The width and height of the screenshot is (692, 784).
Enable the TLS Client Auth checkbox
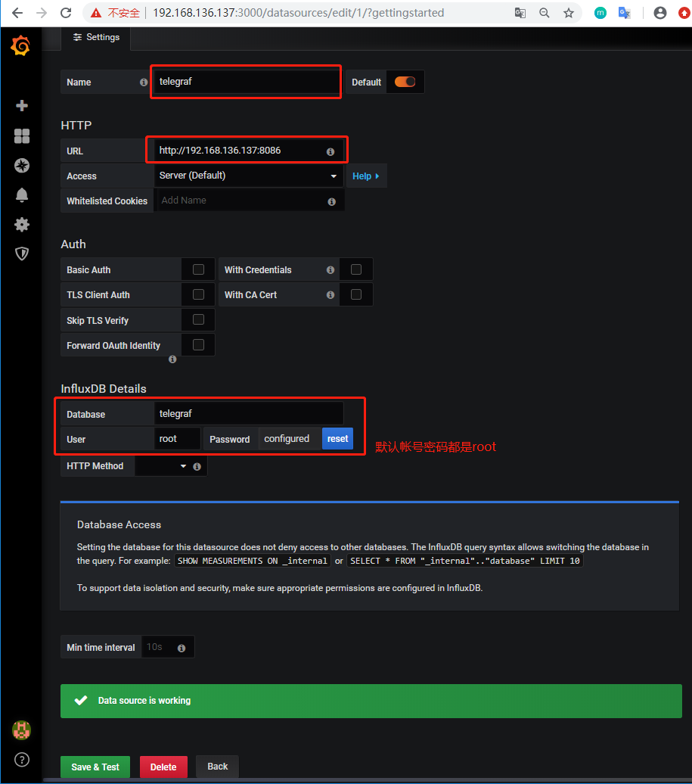click(x=198, y=294)
